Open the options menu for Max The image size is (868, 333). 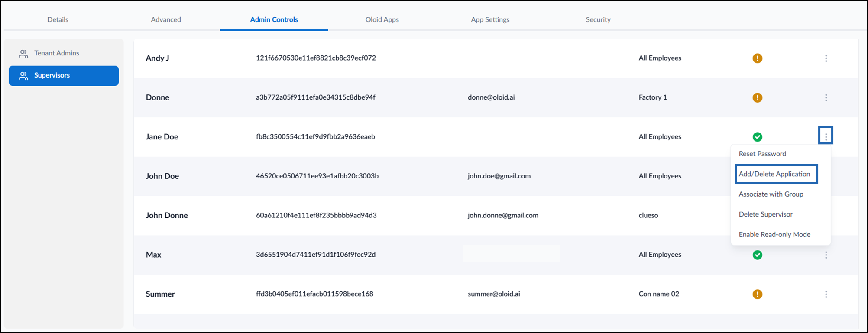pos(826,255)
